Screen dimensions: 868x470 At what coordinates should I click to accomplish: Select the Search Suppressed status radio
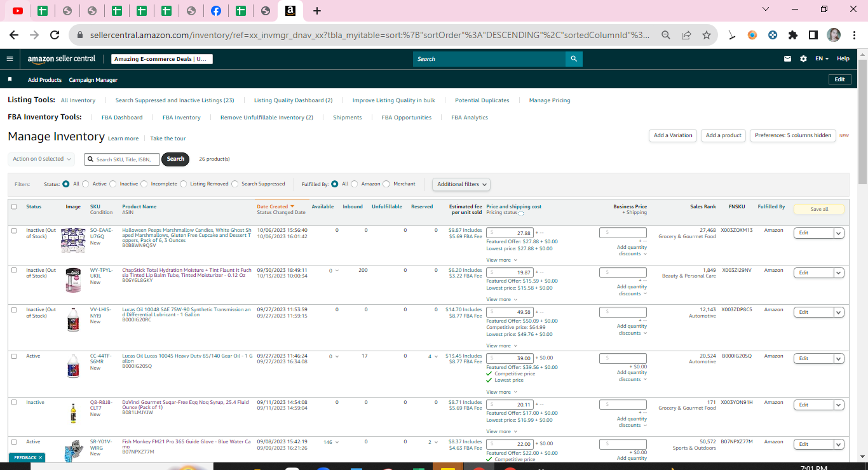[x=235, y=184]
